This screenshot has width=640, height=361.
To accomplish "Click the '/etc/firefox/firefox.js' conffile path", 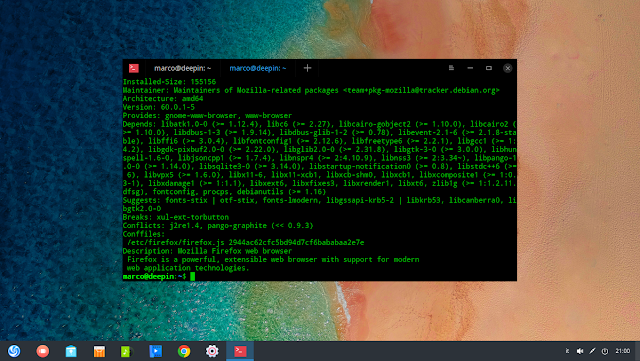I will pyautogui.click(x=176, y=243).
